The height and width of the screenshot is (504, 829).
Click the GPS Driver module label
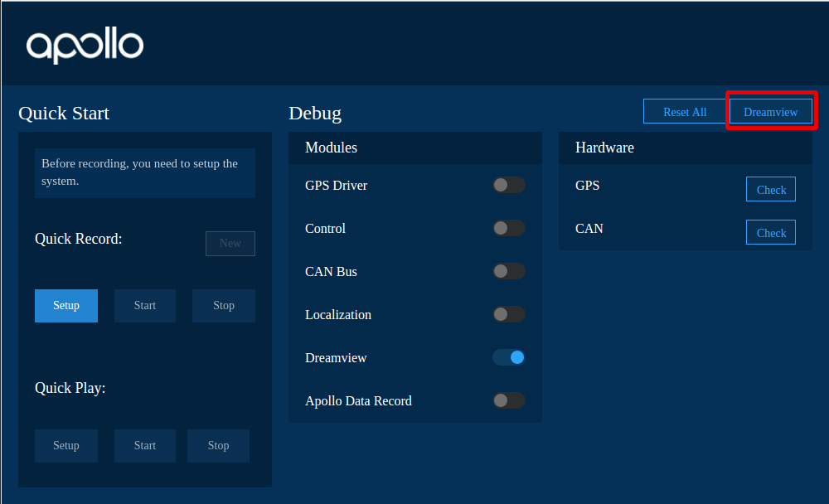(x=337, y=186)
